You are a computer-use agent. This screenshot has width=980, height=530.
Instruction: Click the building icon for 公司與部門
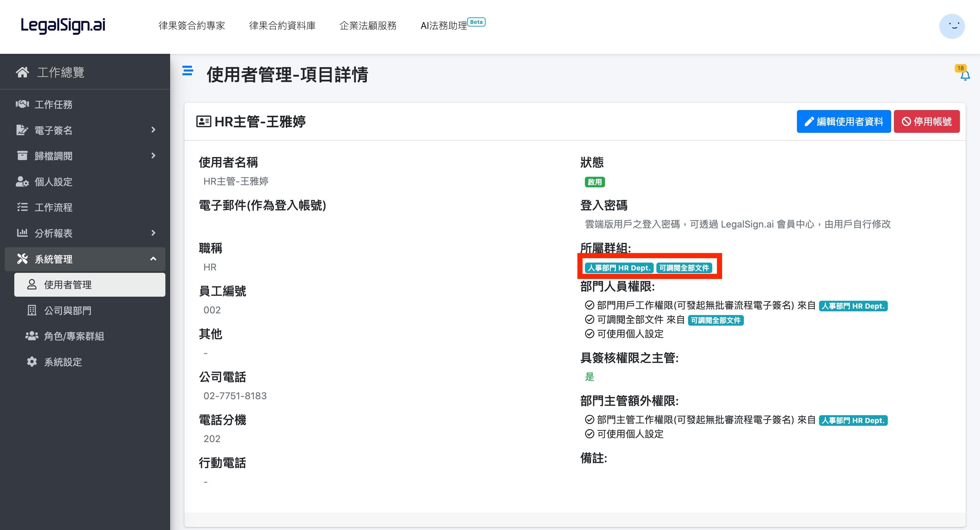32,310
